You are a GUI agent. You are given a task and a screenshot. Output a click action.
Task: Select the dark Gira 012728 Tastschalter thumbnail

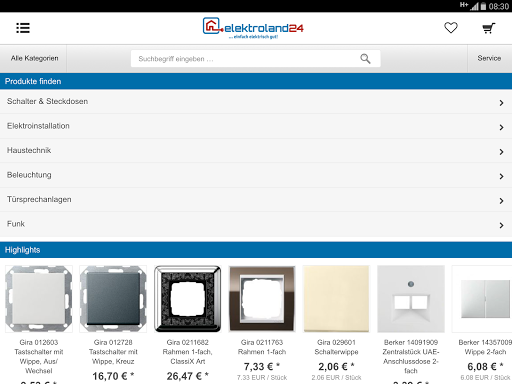click(113, 299)
